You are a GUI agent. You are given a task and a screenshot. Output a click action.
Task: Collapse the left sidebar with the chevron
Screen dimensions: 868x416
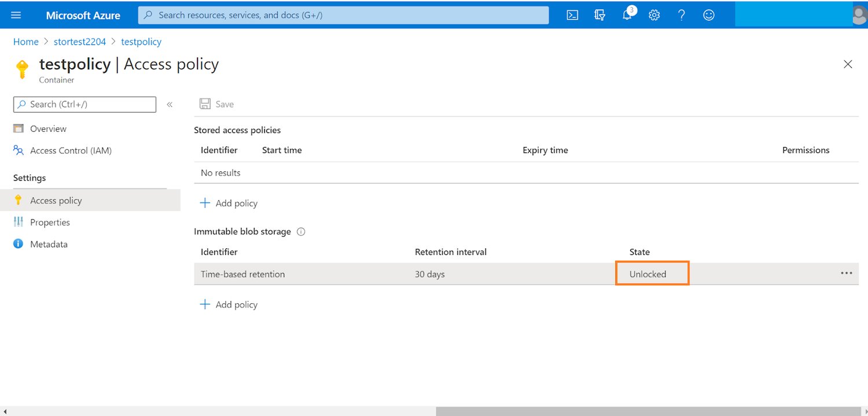(x=170, y=104)
